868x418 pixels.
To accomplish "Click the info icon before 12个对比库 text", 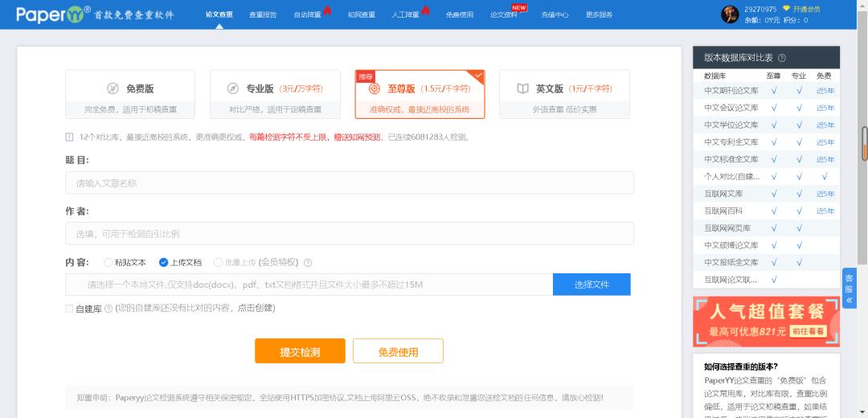I will pos(69,137).
